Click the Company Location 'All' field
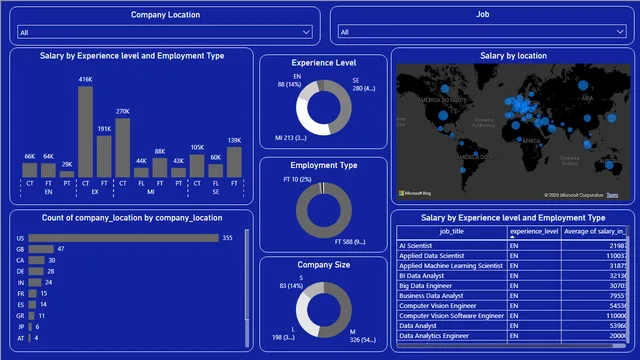The image size is (640, 360). [x=165, y=32]
